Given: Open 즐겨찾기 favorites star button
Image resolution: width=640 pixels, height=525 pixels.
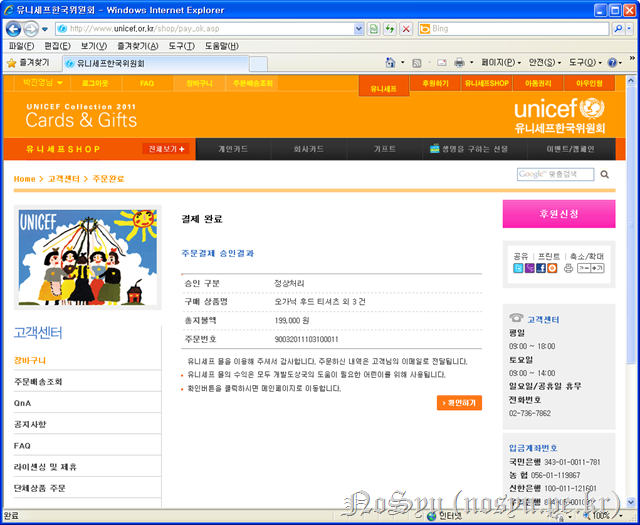Looking at the screenshot, I should point(28,62).
